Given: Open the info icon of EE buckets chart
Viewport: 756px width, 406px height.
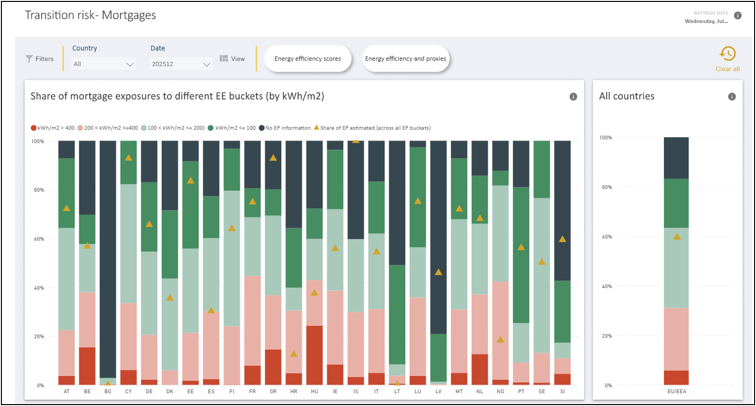Looking at the screenshot, I should tap(573, 96).
